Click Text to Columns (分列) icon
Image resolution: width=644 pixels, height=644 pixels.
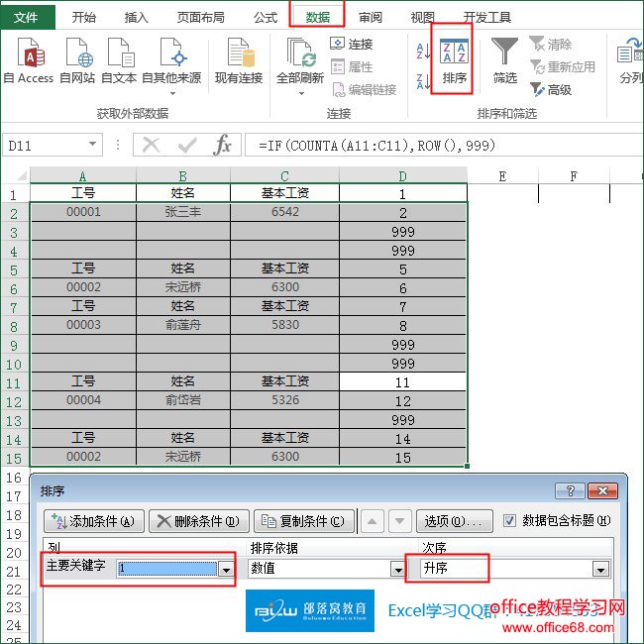pyautogui.click(x=630, y=60)
